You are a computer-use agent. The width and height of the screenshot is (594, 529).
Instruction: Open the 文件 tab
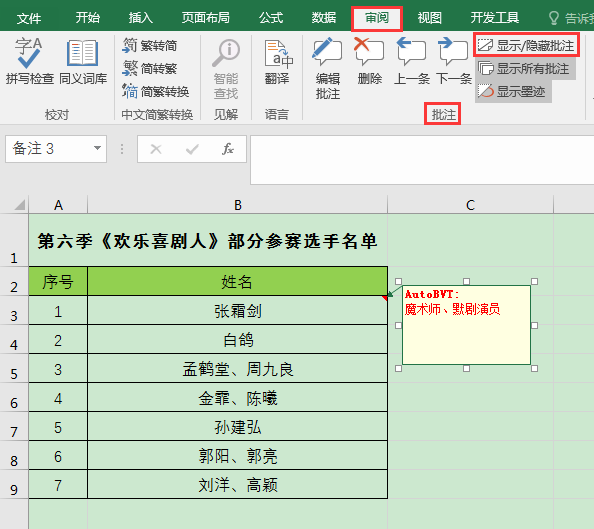(x=29, y=18)
